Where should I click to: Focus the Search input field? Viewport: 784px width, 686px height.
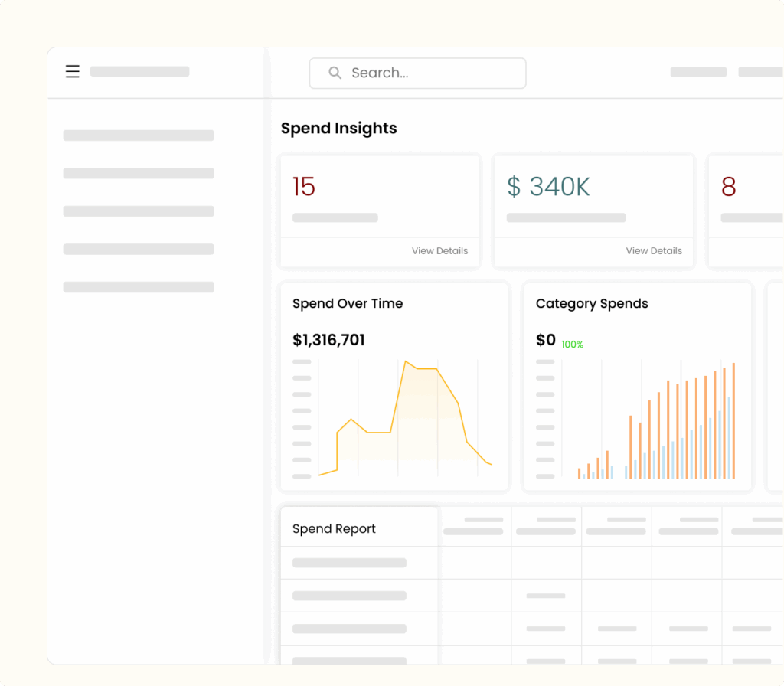point(429,73)
